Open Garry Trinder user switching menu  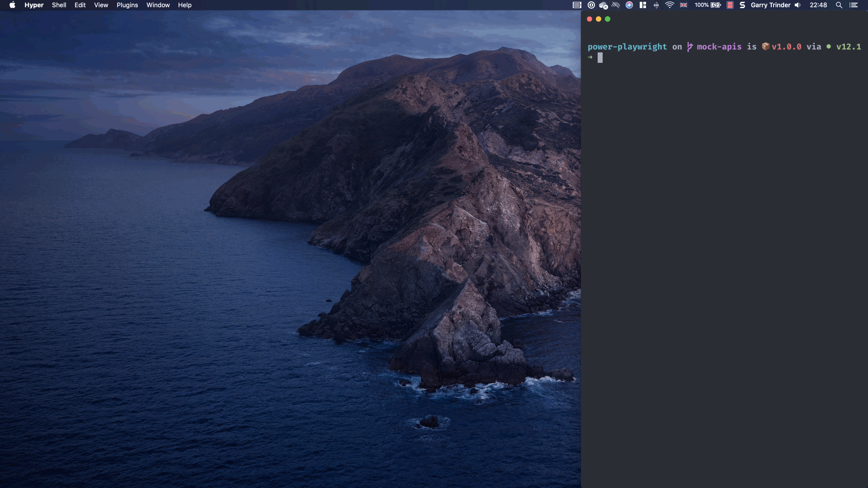[770, 5]
